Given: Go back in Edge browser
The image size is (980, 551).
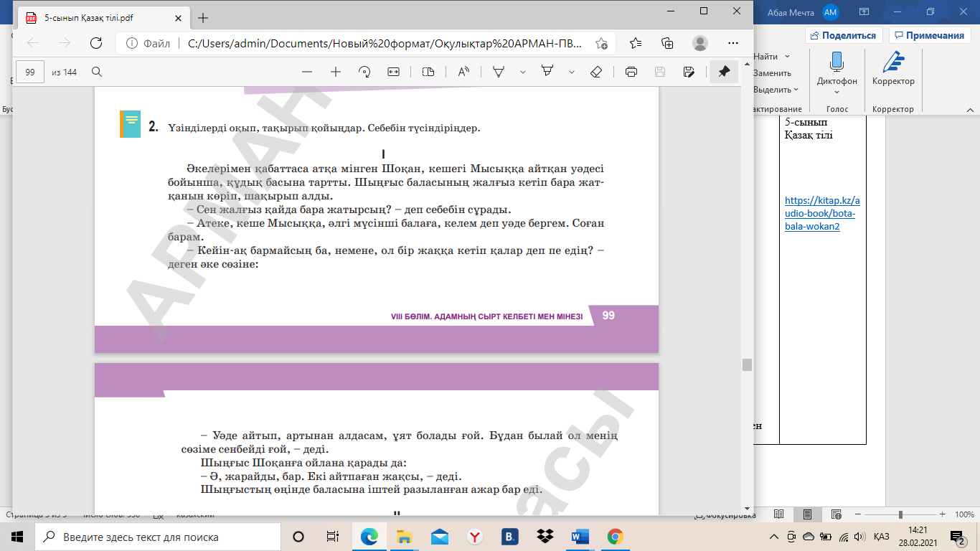Looking at the screenshot, I should (32, 43).
